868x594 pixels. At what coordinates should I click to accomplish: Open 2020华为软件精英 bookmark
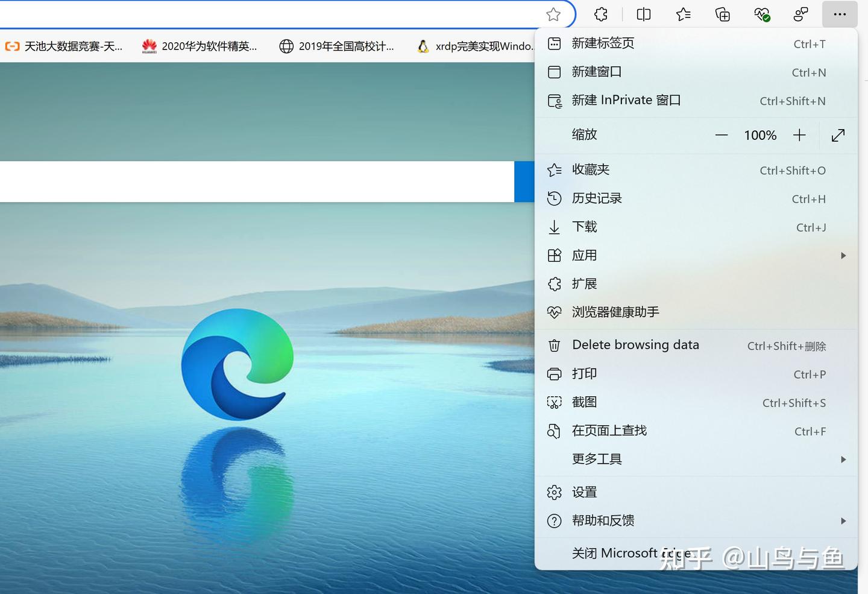coord(200,46)
